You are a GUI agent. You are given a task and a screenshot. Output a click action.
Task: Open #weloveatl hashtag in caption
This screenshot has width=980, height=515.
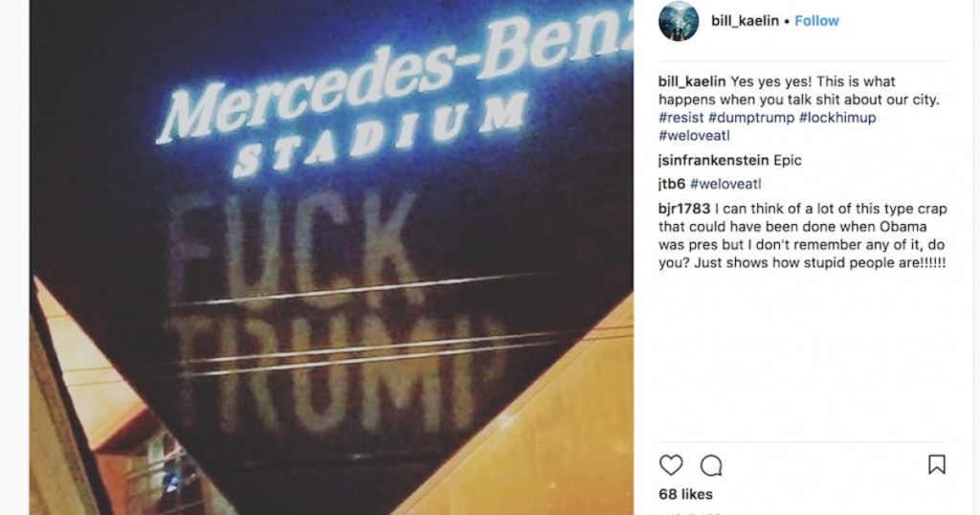(x=694, y=135)
